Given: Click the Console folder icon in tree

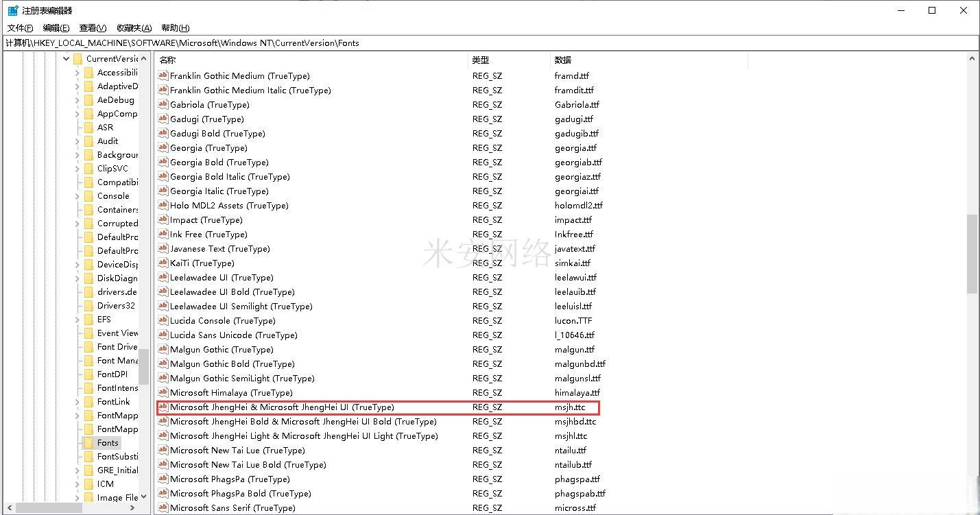Looking at the screenshot, I should pyautogui.click(x=88, y=196).
